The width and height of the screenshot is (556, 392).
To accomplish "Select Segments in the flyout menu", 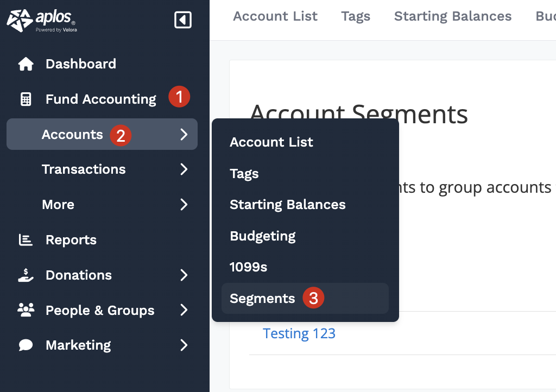I will click(262, 298).
